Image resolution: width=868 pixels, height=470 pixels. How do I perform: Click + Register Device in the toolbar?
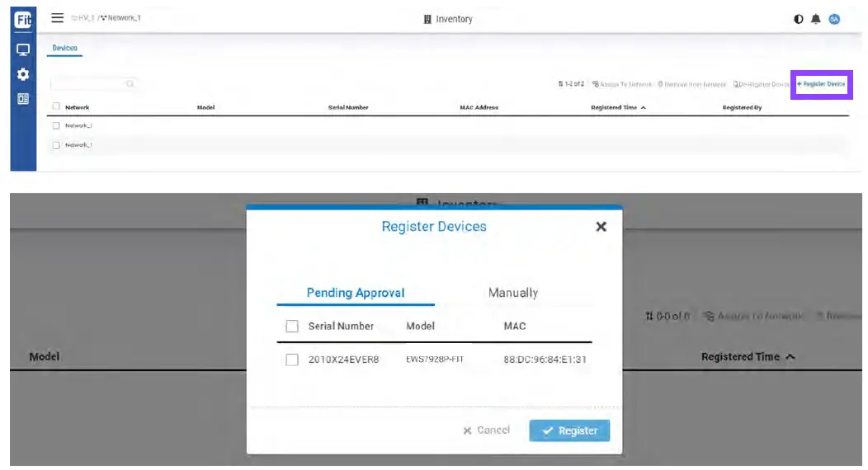click(821, 84)
